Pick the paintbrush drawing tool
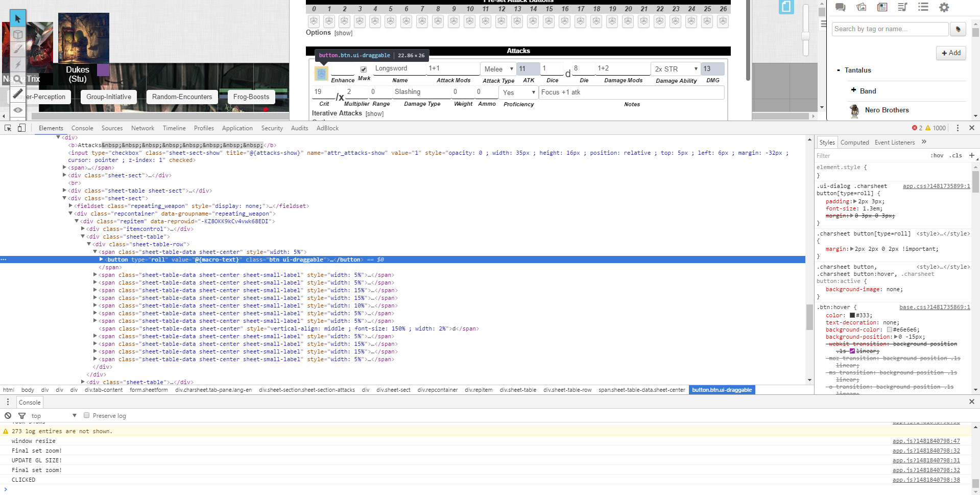Image resolution: width=980 pixels, height=495 pixels. tap(18, 49)
